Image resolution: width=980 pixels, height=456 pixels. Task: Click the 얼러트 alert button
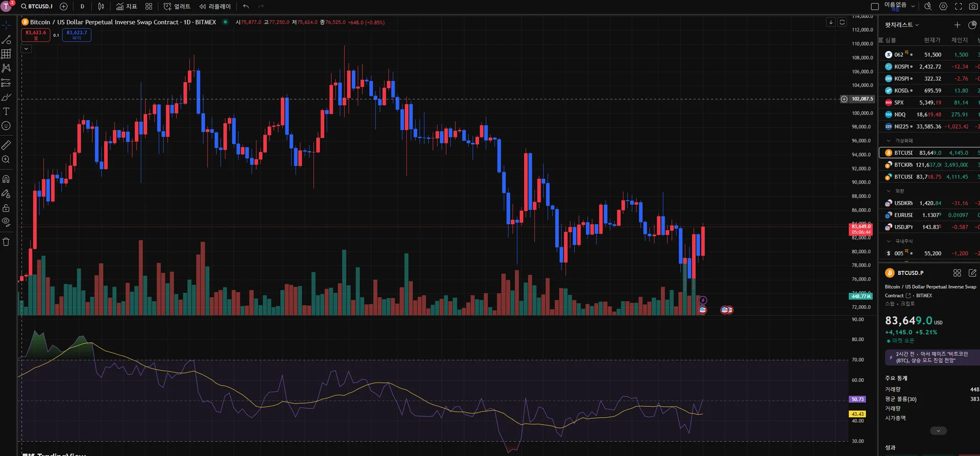pyautogui.click(x=177, y=6)
